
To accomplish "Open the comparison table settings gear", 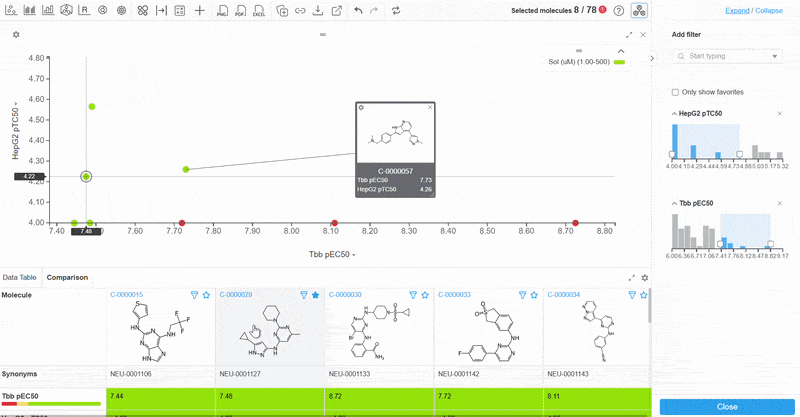I will click(x=645, y=278).
